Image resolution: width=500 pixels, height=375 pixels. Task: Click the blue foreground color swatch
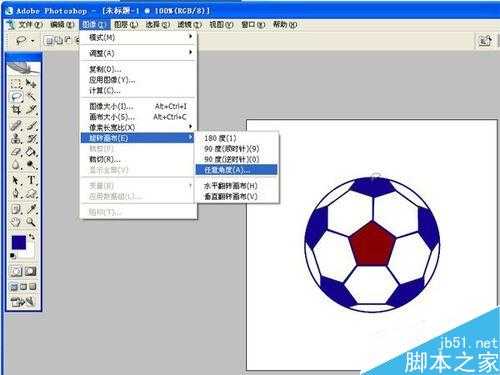point(19,243)
